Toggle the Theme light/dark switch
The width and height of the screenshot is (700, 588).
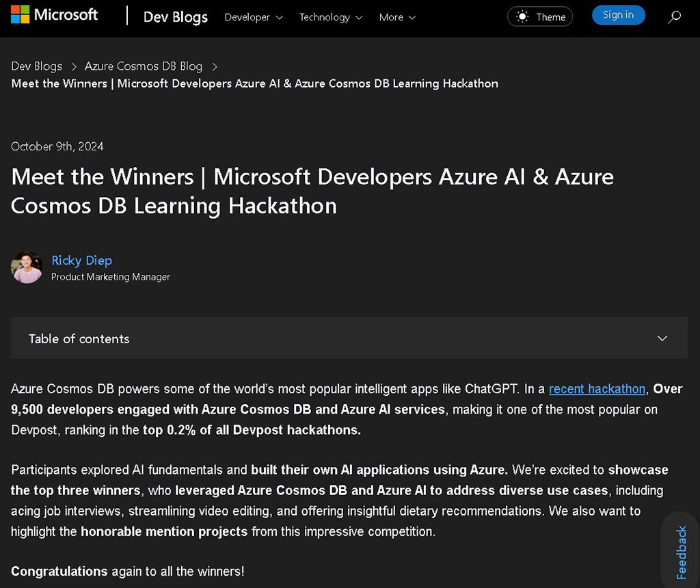(x=539, y=17)
